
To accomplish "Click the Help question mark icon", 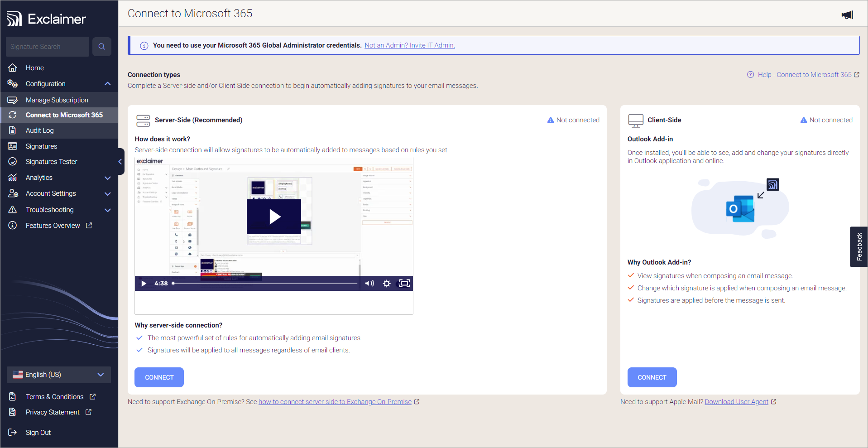I will click(x=750, y=74).
